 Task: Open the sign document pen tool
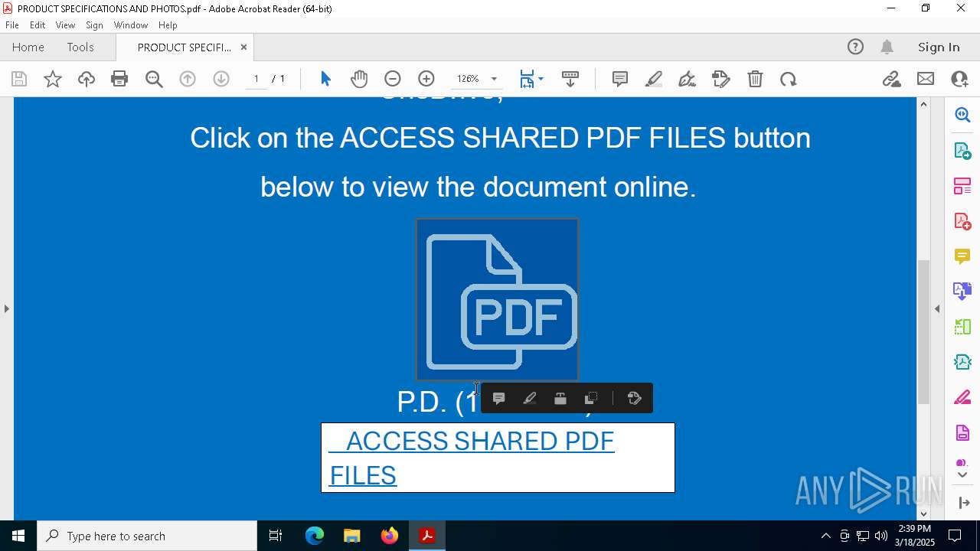click(x=688, y=79)
